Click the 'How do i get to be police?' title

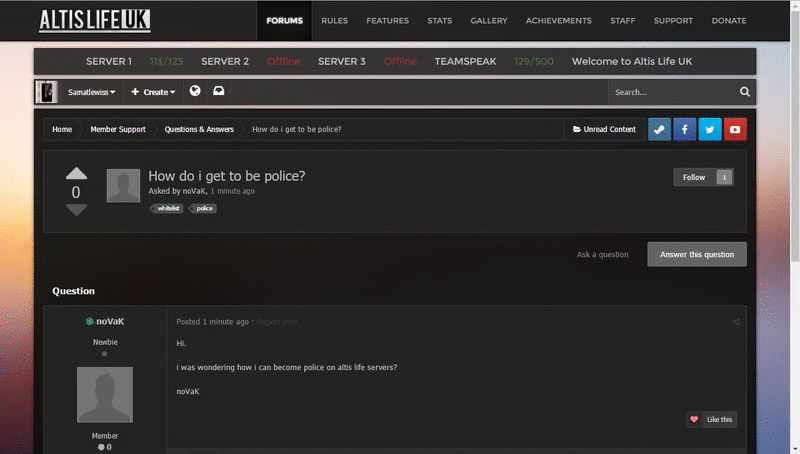pyautogui.click(x=227, y=176)
